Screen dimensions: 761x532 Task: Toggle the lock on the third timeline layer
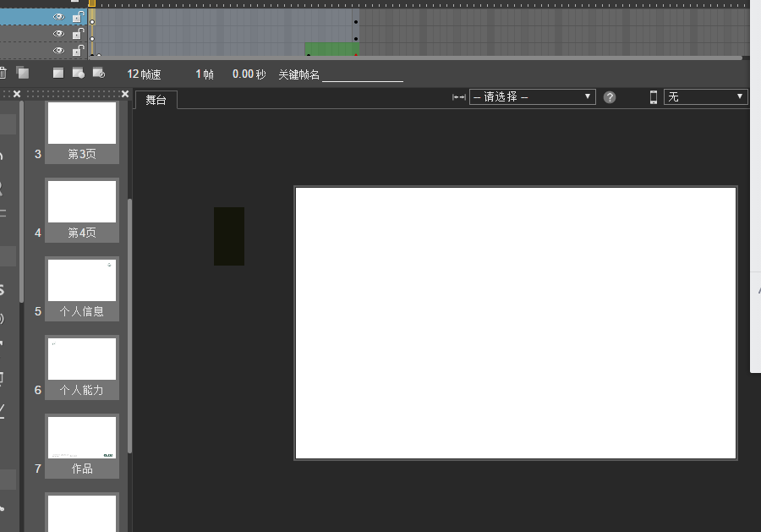click(78, 51)
